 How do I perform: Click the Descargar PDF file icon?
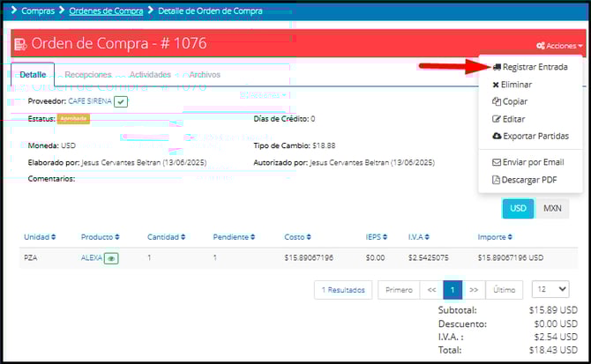click(496, 180)
